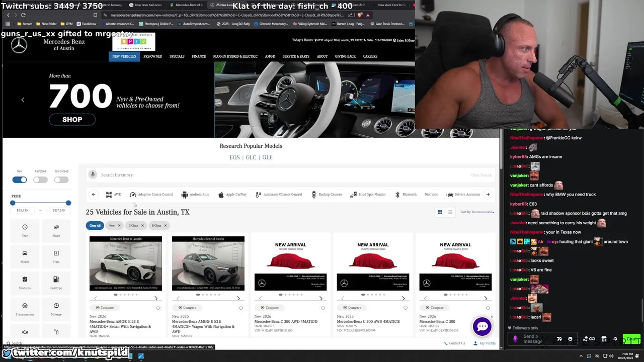The height and width of the screenshot is (362, 644).
Task: Next photo arrow on AMG E 53 Sedan
Action: (x=156, y=298)
